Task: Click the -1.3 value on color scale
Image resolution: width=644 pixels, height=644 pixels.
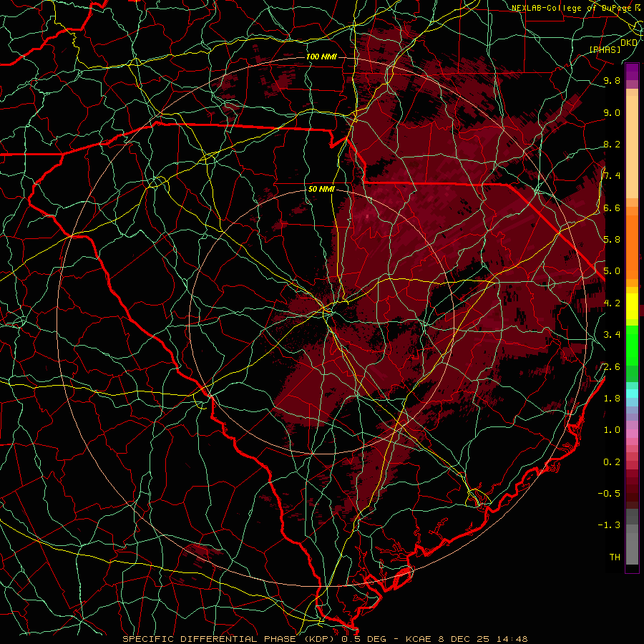Action: (x=609, y=525)
